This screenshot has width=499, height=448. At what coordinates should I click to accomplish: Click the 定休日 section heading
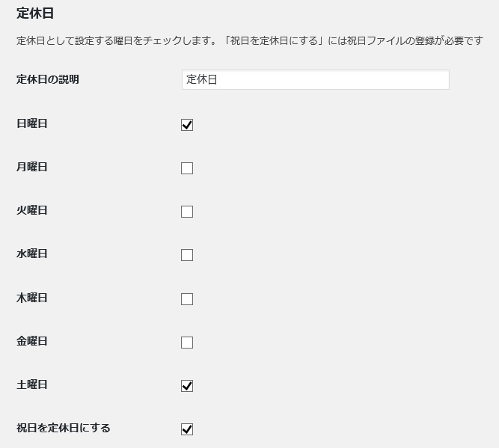[x=35, y=13]
